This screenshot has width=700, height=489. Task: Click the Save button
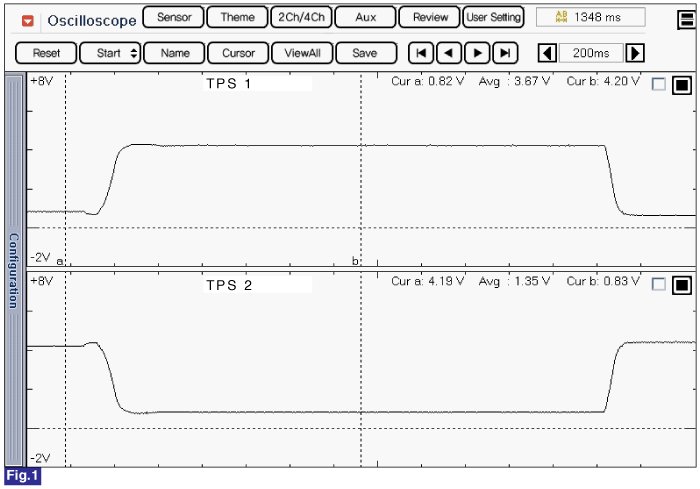(365, 53)
